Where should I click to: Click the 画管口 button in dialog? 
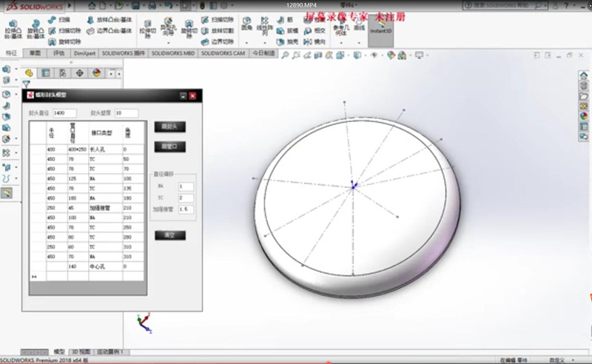(x=169, y=147)
